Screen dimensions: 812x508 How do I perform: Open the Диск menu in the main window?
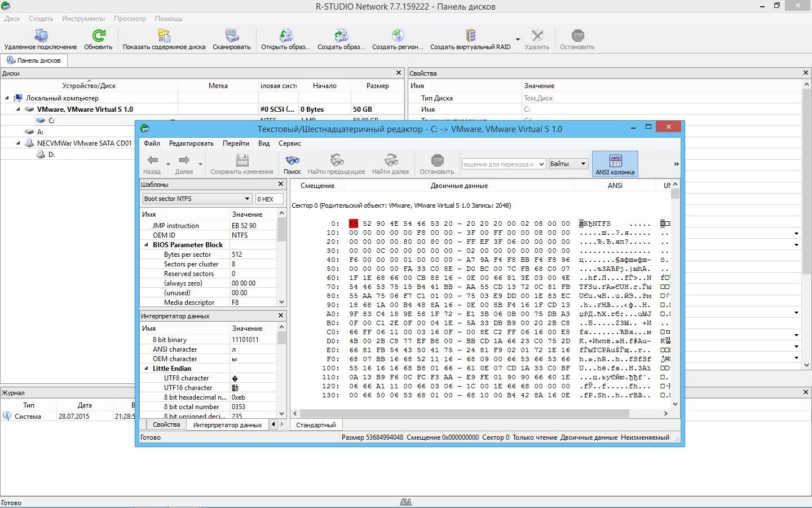(x=12, y=19)
